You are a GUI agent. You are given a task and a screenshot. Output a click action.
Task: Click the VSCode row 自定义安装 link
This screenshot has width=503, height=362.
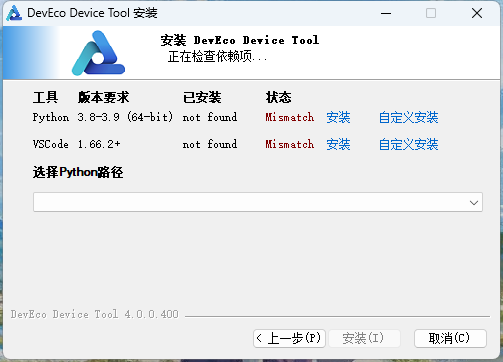(x=408, y=144)
